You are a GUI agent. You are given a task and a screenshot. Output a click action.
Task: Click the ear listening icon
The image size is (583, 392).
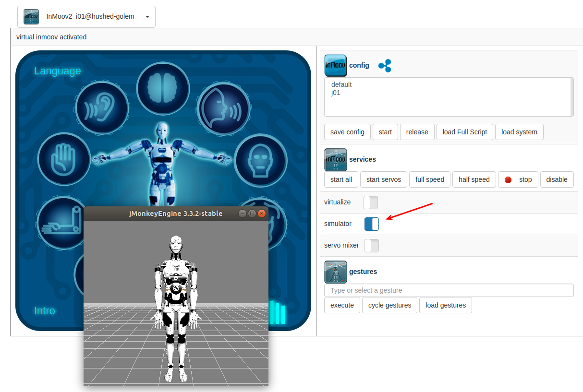tap(102, 108)
